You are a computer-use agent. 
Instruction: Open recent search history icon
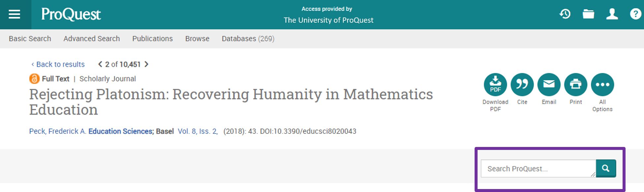(565, 14)
